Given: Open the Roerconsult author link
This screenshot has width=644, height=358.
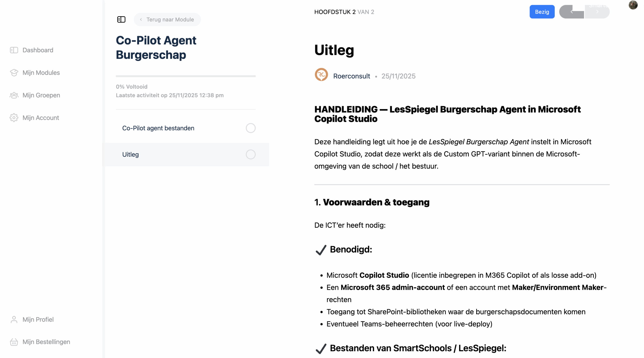Looking at the screenshot, I should (351, 76).
